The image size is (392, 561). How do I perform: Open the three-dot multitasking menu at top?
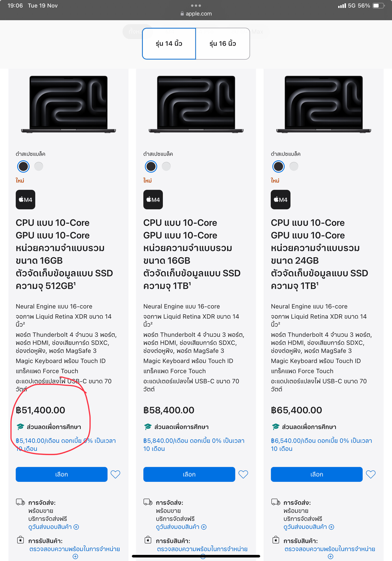click(196, 5)
